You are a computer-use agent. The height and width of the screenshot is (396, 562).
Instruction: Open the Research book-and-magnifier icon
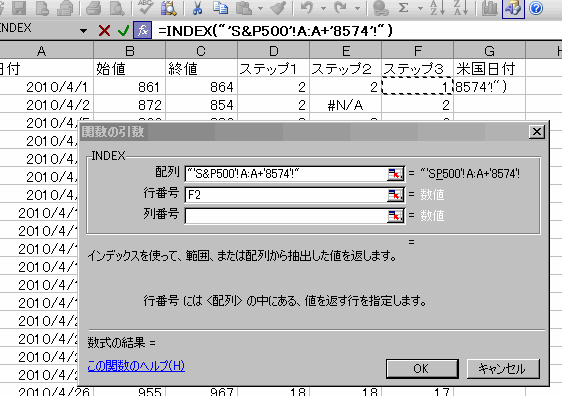(168, 8)
